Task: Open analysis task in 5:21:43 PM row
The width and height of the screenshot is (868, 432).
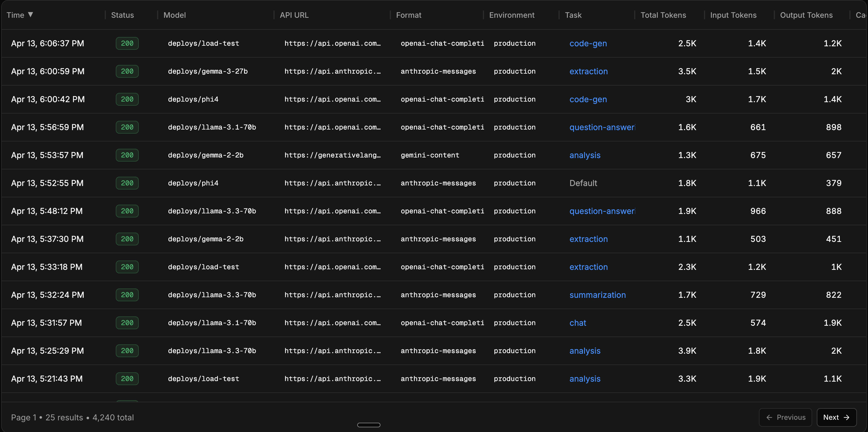Action: pyautogui.click(x=585, y=379)
